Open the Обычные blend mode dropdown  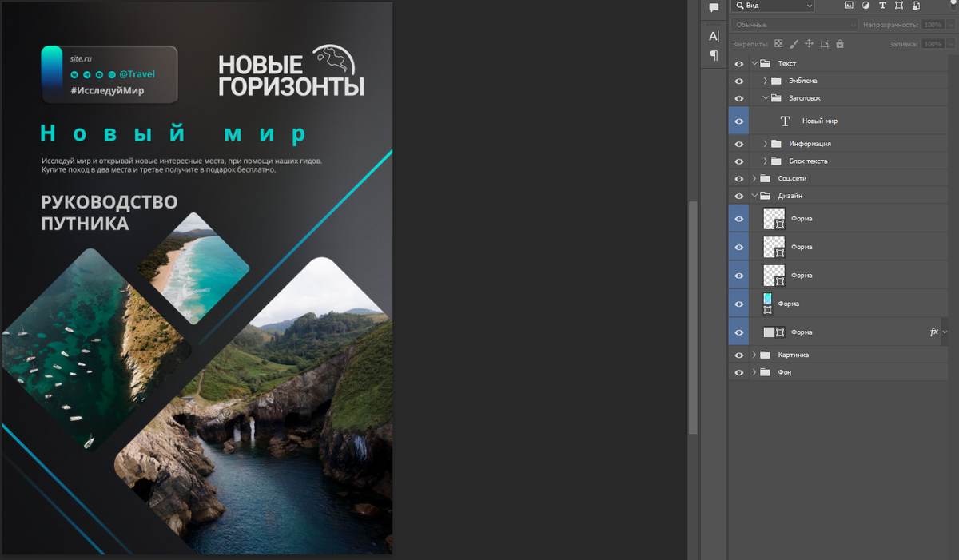pos(794,25)
